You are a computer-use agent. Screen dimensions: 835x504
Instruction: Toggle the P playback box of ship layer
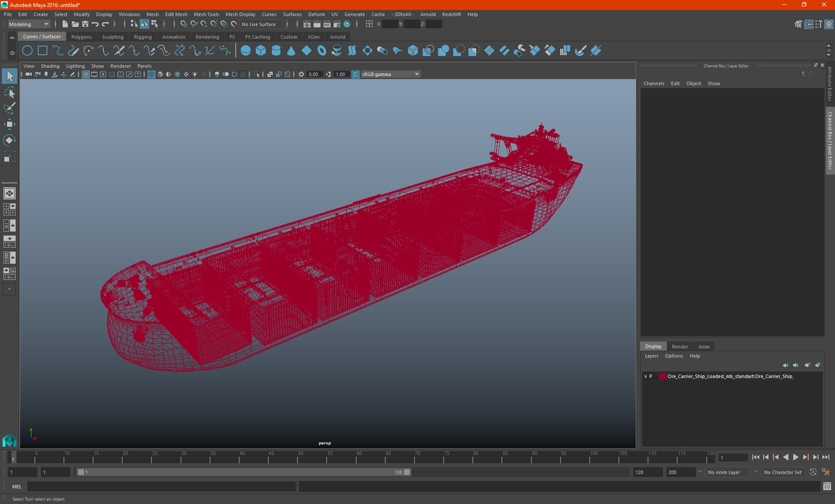(x=651, y=376)
